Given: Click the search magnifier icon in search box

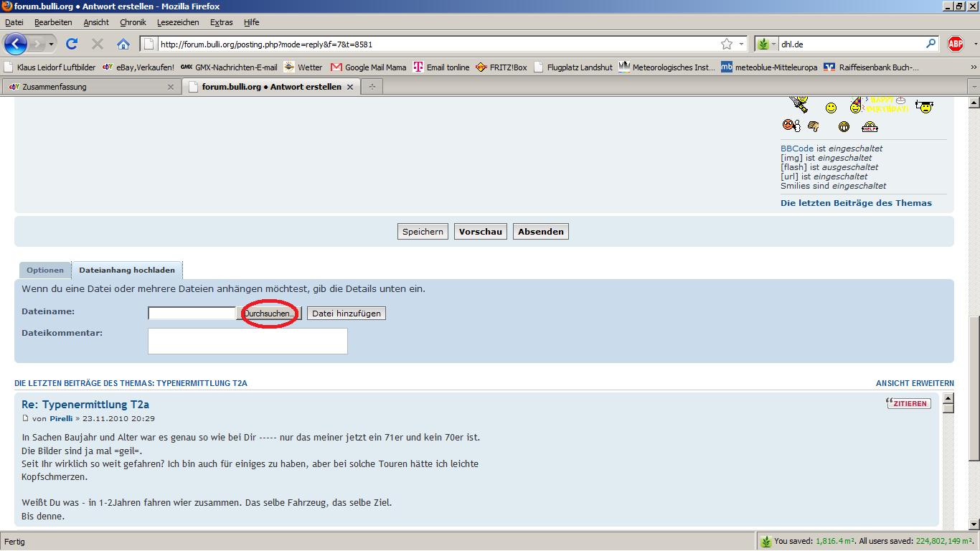Looking at the screenshot, I should [931, 44].
